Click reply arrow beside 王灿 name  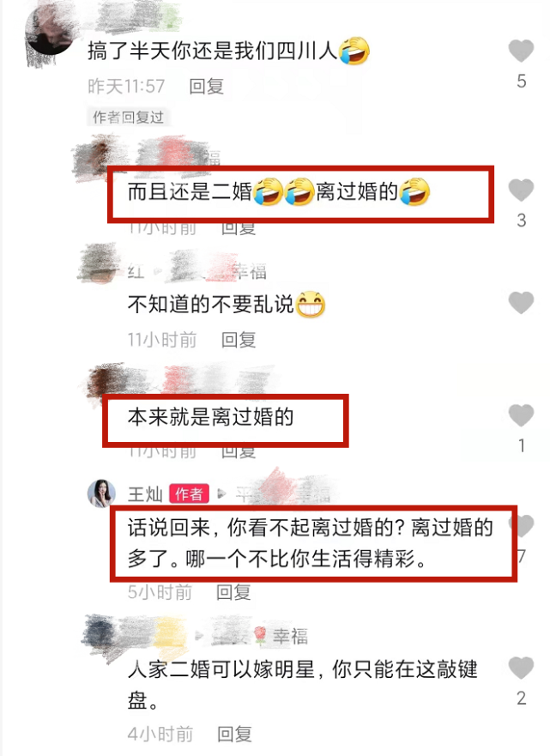[x=221, y=493]
